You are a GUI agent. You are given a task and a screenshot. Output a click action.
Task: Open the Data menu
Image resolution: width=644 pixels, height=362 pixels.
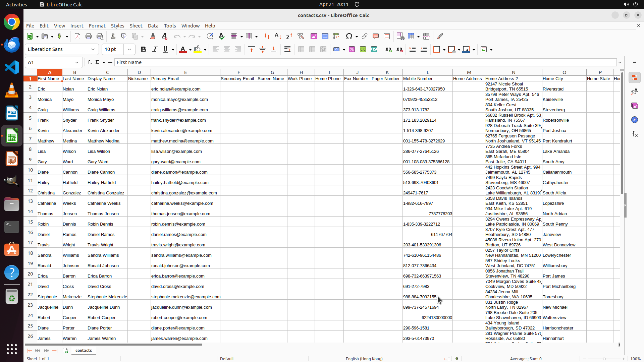point(153,26)
